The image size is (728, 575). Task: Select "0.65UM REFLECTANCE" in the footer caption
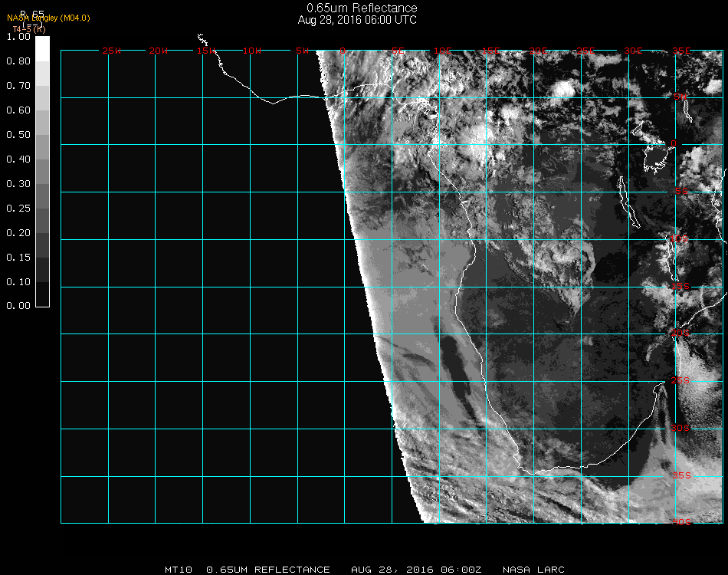coord(268,570)
